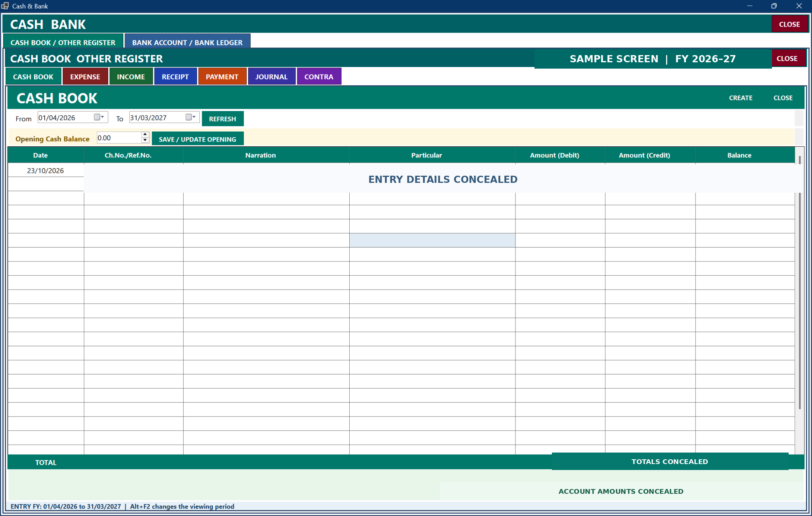Click the red Close button of Cash Bank

point(789,24)
